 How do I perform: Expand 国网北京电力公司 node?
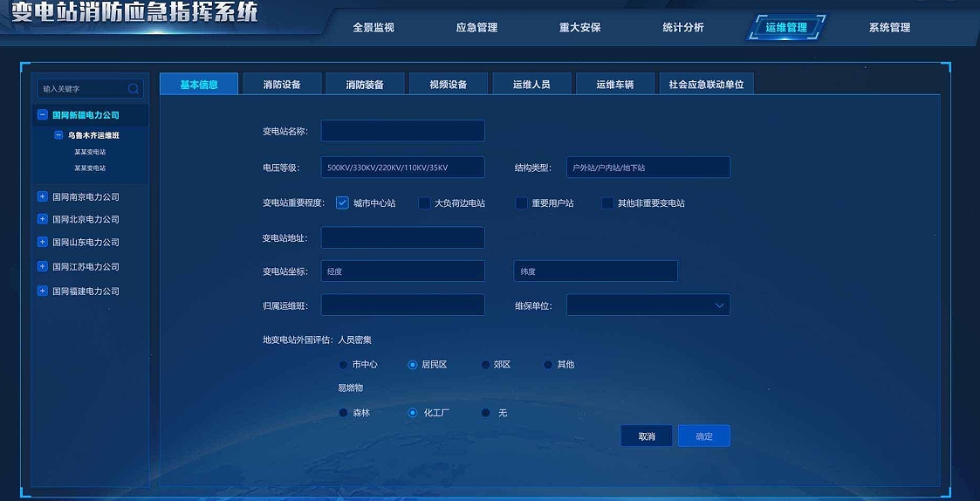tap(43, 219)
